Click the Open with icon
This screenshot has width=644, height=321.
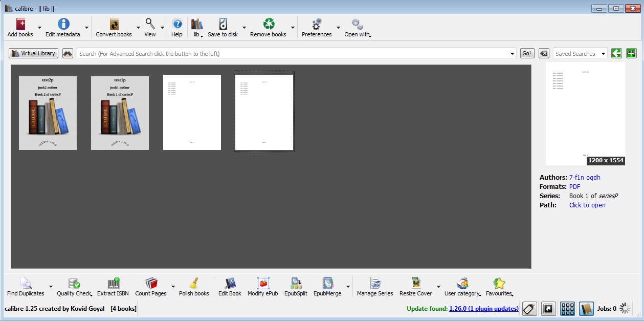[x=357, y=24]
